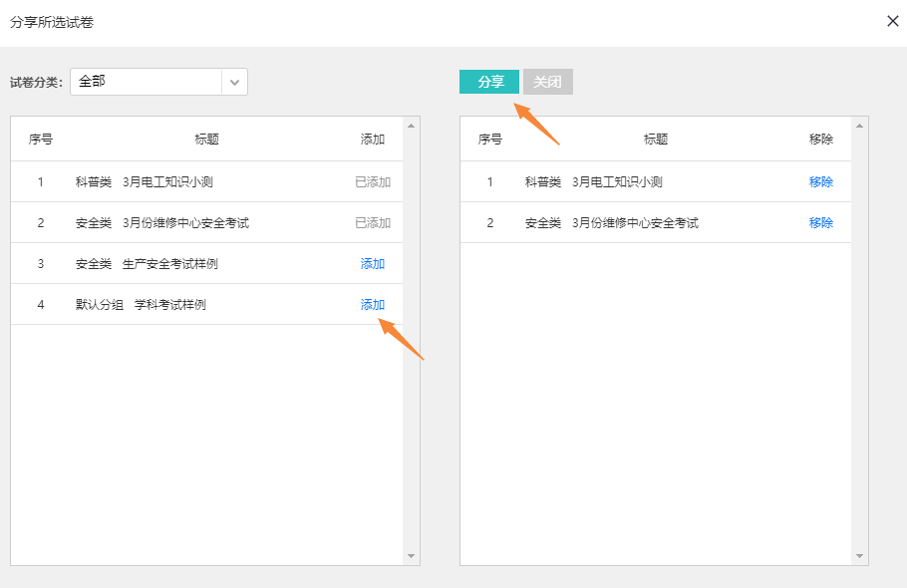907x588 pixels.
Task: Click the left list's scroll-down arrow
Action: click(x=411, y=556)
